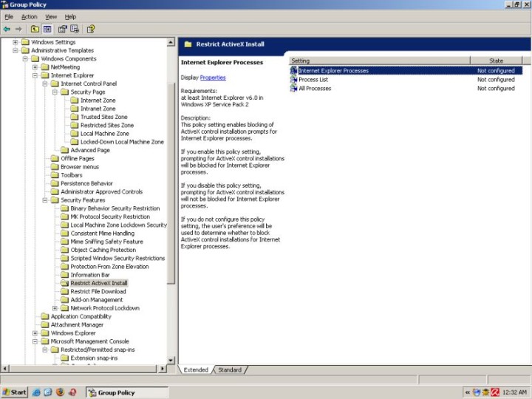Open the Properties toolbar icon

[63, 29]
